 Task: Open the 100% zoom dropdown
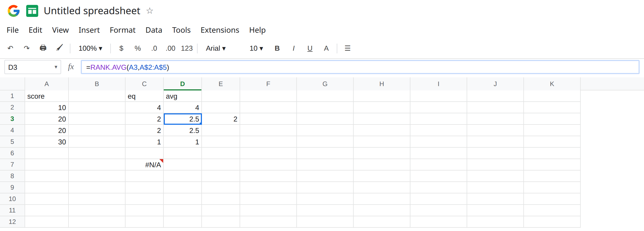(90, 48)
